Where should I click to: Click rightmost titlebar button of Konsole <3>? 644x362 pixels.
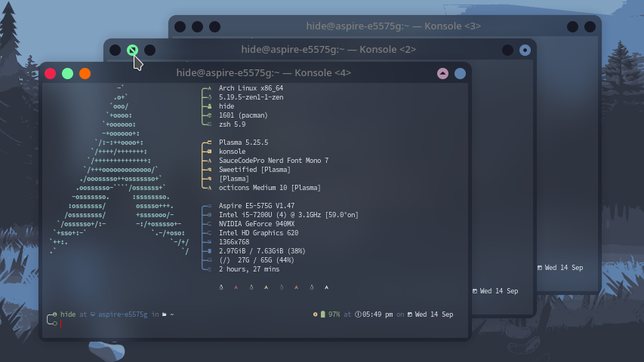tap(590, 26)
